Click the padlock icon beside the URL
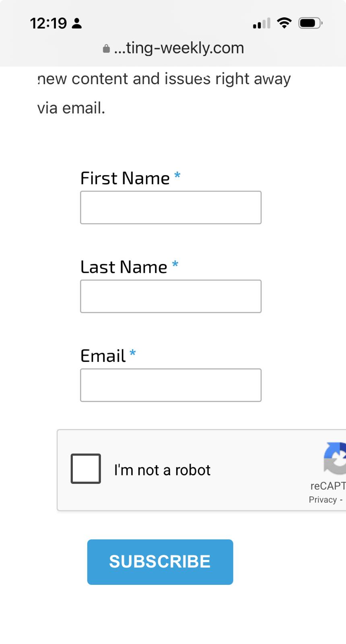This screenshot has width=346, height=644. (x=106, y=49)
